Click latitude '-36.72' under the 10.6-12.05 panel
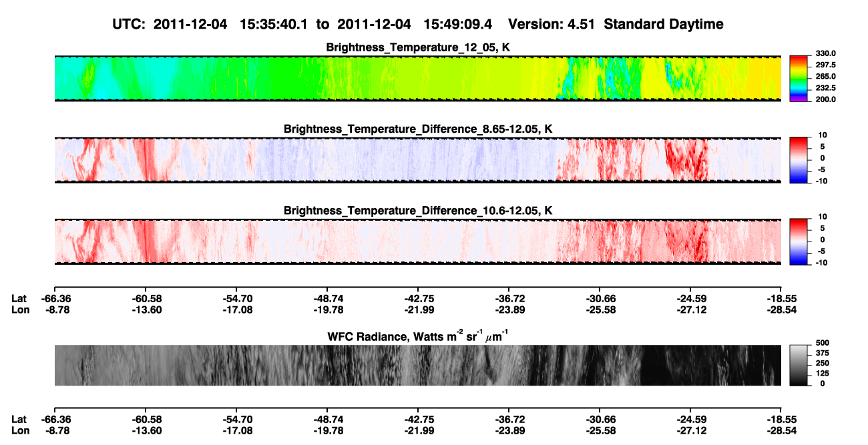The height and width of the screenshot is (445, 868). pyautogui.click(x=509, y=298)
